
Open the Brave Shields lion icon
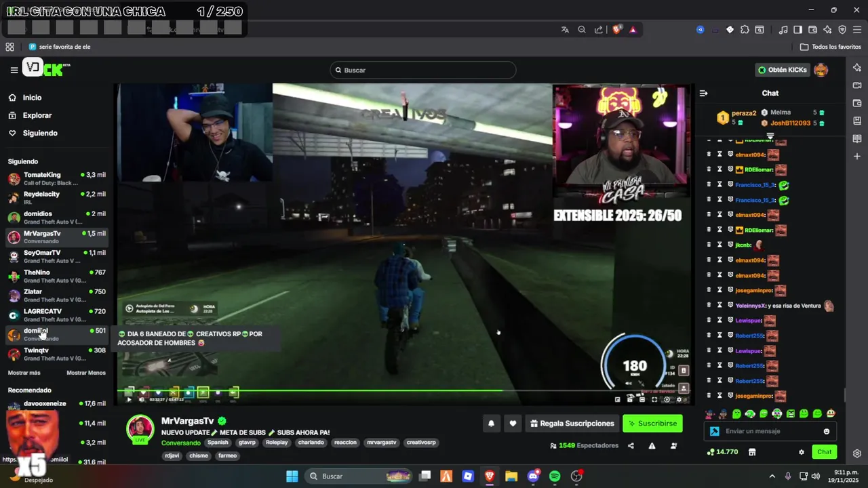[x=617, y=30]
